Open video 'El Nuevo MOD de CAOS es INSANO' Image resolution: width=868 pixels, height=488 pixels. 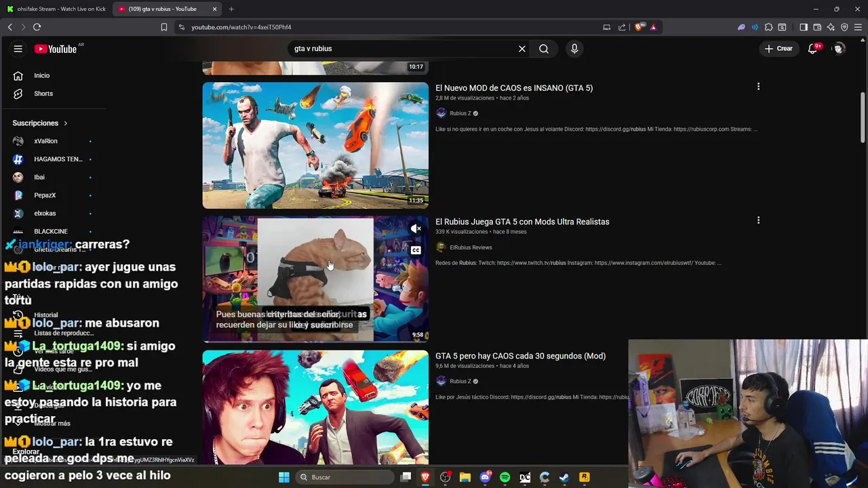coord(514,88)
